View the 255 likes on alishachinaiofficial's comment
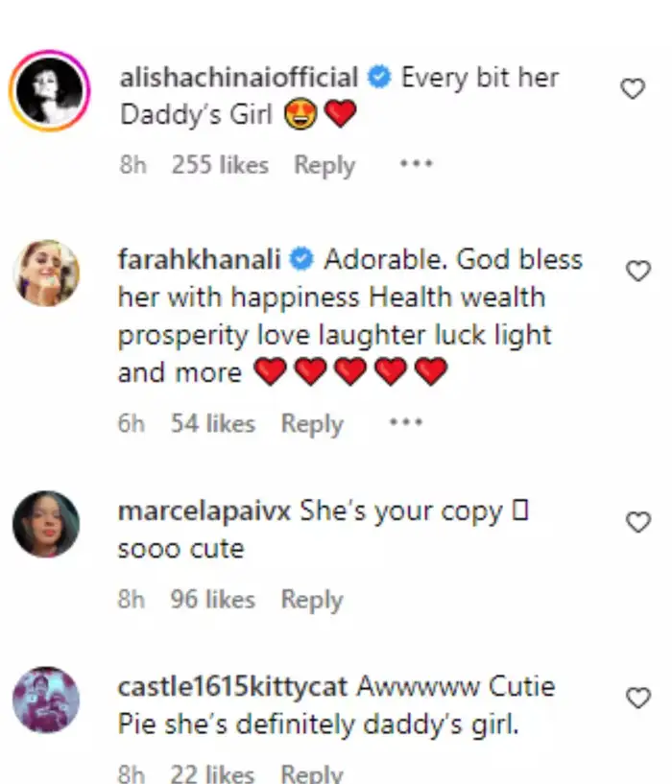672x784 pixels. 222,165
